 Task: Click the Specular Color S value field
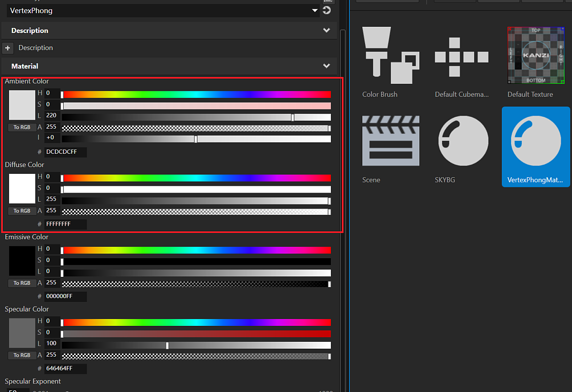click(52, 333)
